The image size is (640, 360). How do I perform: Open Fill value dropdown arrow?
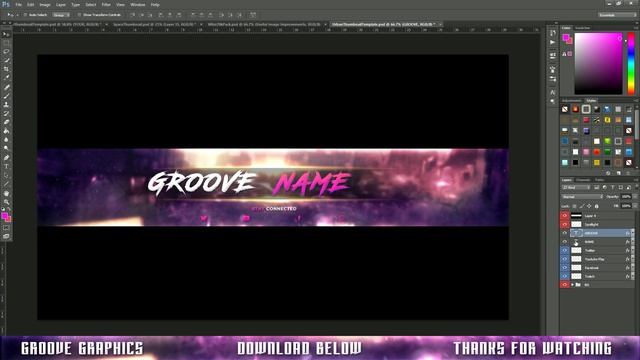[x=635, y=206]
